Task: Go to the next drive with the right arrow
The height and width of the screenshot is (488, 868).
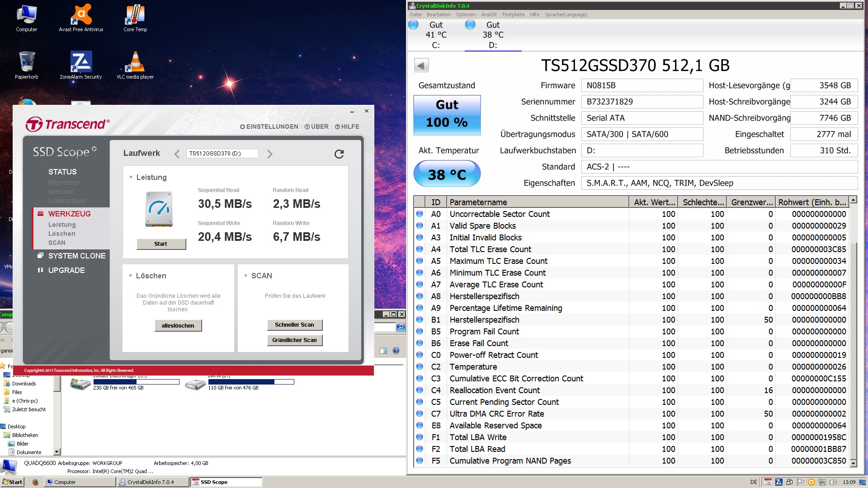Action: point(270,154)
